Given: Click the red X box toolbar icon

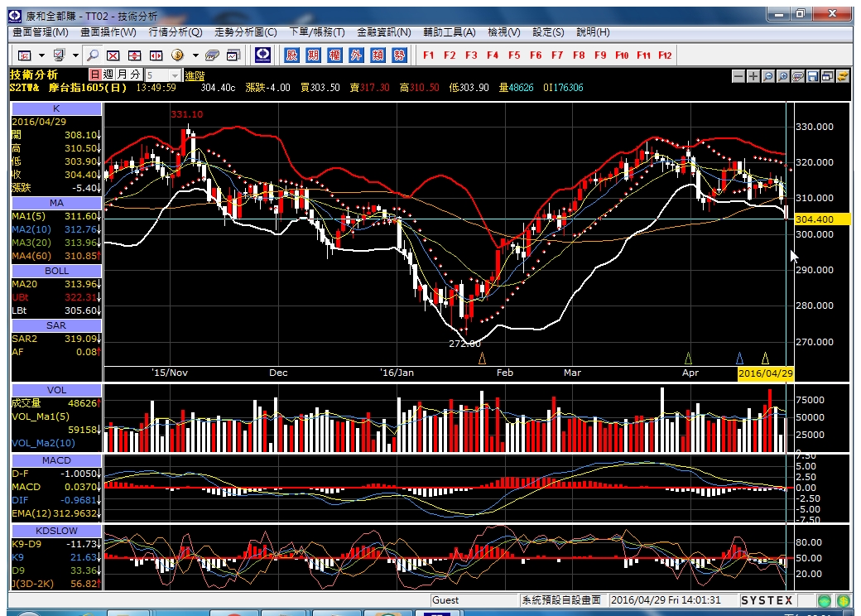Looking at the screenshot, I should tap(113, 55).
